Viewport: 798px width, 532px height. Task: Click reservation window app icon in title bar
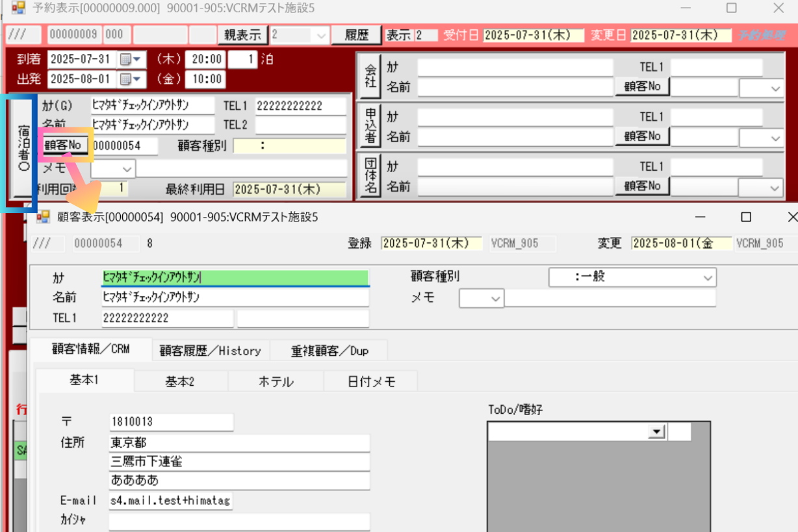18,8
